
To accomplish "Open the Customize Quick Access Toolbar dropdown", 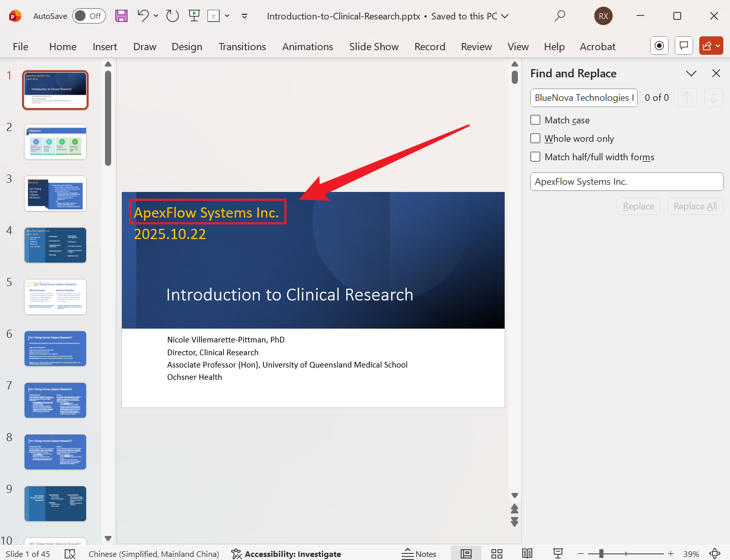I will pos(244,16).
